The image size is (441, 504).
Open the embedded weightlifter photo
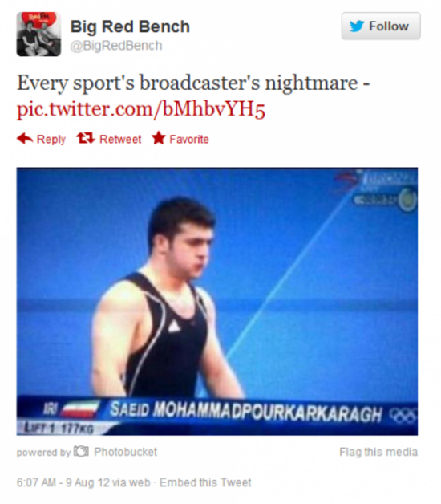[217, 301]
